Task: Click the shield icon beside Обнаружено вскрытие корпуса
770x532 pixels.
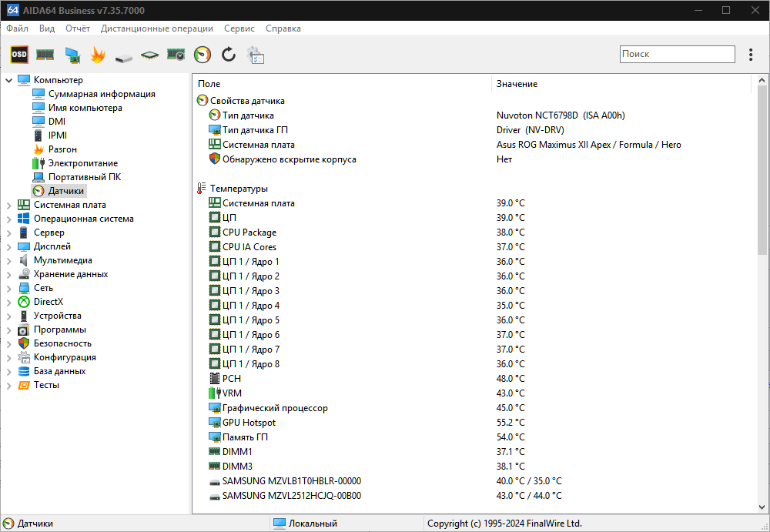Action: coord(215,159)
